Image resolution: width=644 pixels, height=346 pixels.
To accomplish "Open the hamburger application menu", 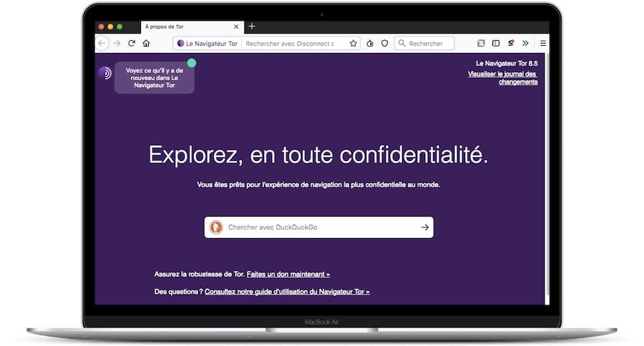I will [543, 43].
